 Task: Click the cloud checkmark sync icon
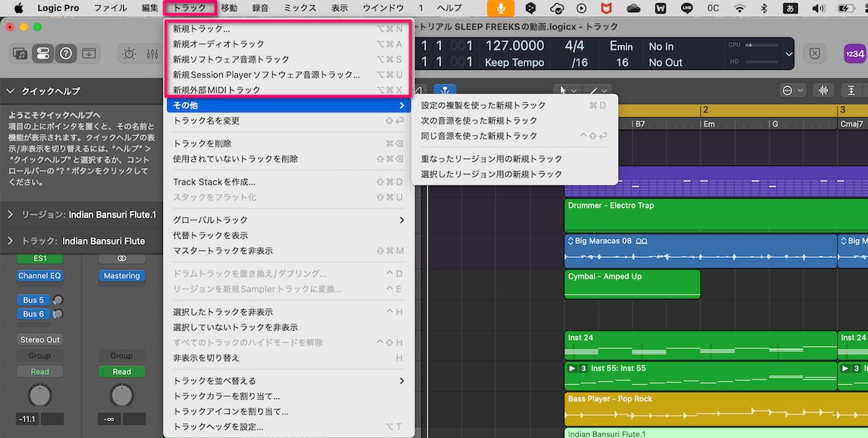pyautogui.click(x=557, y=9)
